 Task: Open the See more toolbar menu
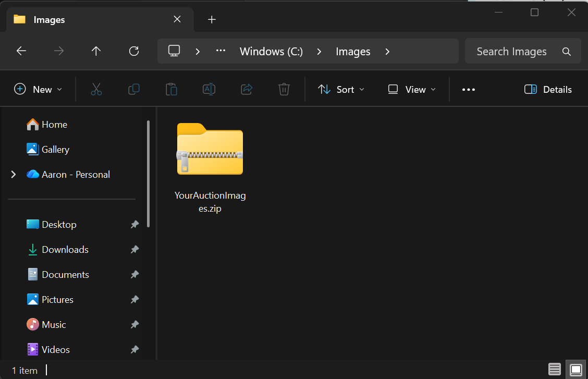(469, 90)
